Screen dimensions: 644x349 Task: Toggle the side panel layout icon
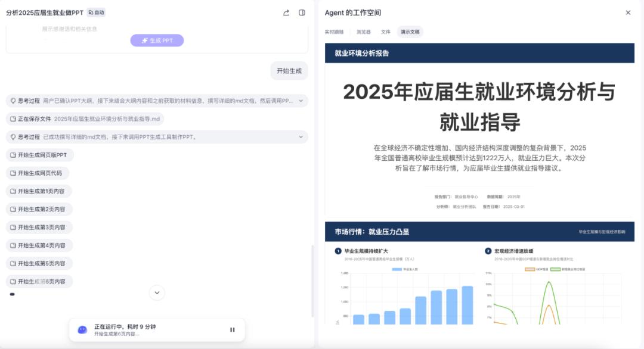coord(302,13)
